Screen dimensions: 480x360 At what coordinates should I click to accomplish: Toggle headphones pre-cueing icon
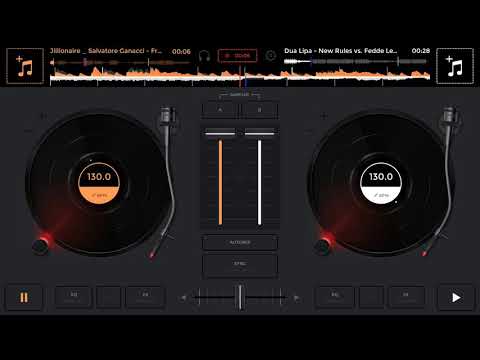pos(204,56)
